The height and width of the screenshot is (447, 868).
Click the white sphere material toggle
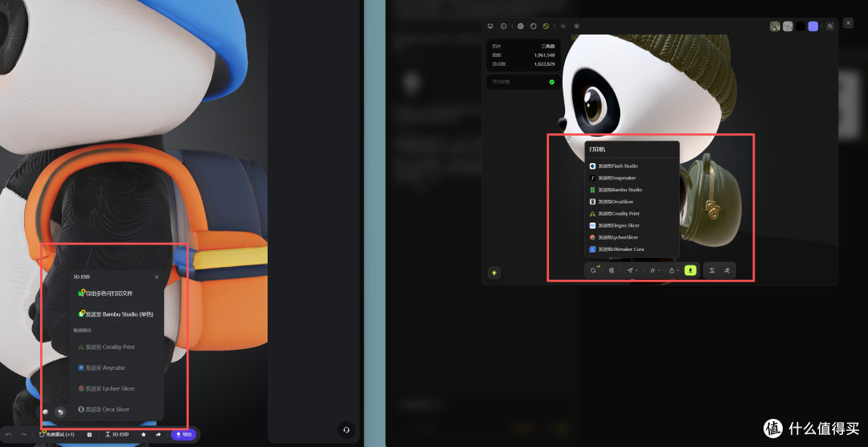click(45, 412)
